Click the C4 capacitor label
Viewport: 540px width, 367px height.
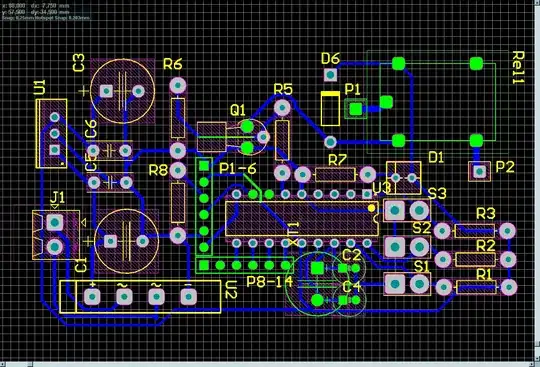click(352, 287)
